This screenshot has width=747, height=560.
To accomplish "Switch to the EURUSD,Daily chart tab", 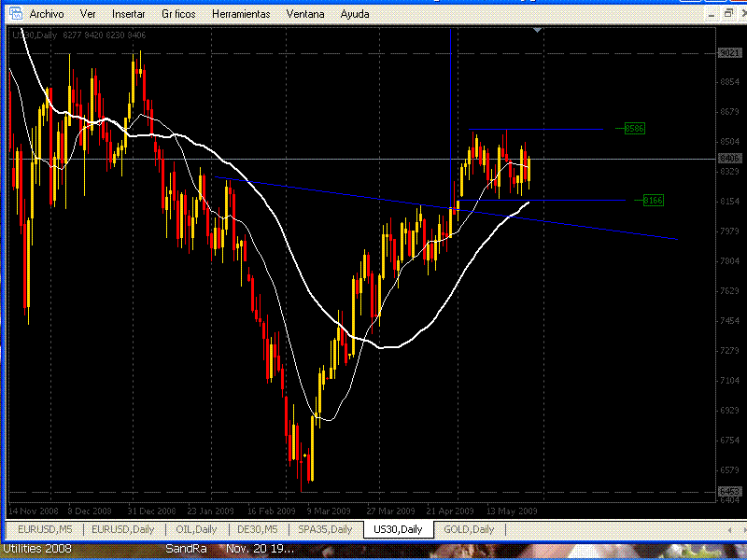I will (x=123, y=529).
